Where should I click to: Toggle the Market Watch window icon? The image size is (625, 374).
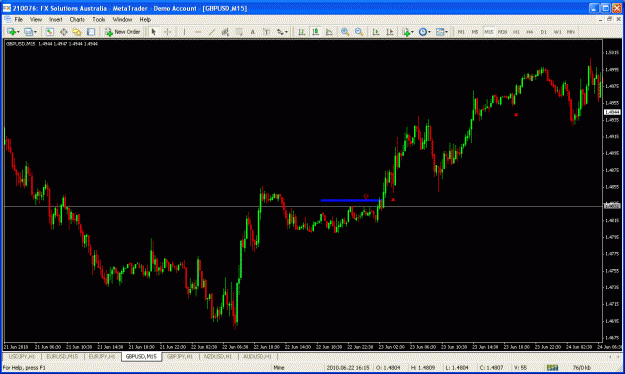(49, 32)
